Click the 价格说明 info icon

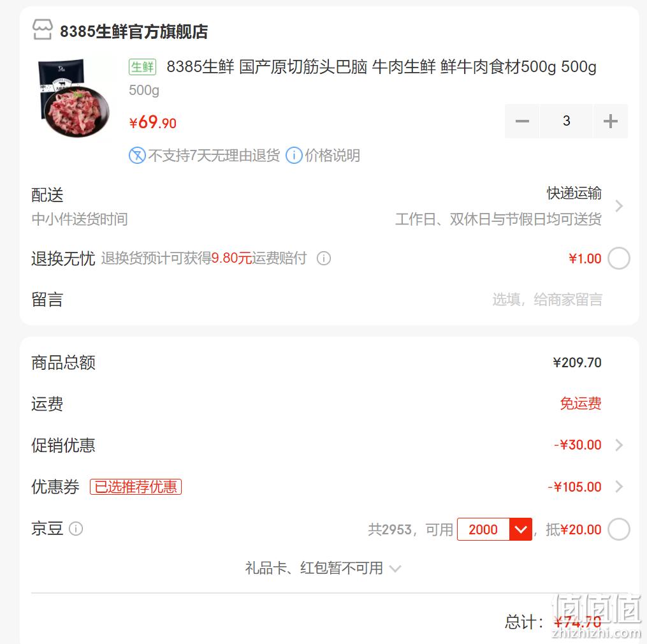click(294, 156)
